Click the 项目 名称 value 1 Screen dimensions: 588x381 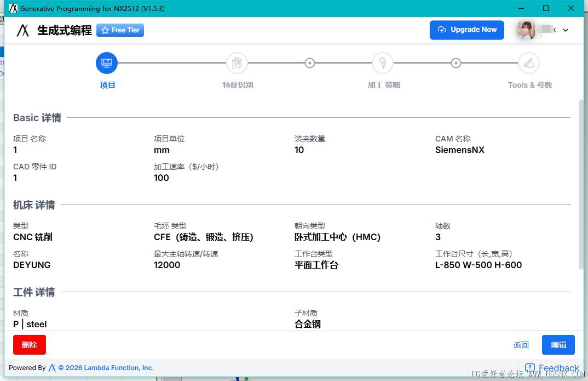point(15,150)
